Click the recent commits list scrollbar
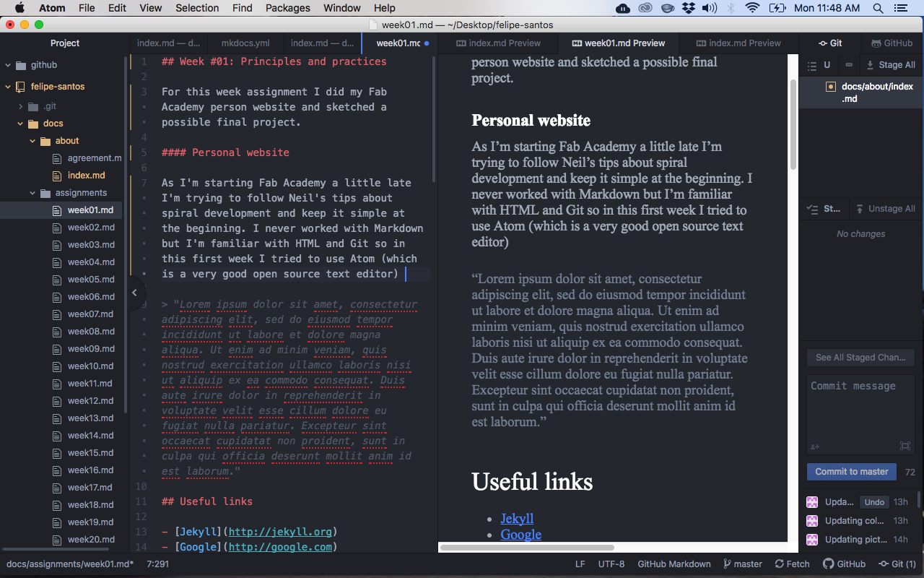 (x=919, y=500)
